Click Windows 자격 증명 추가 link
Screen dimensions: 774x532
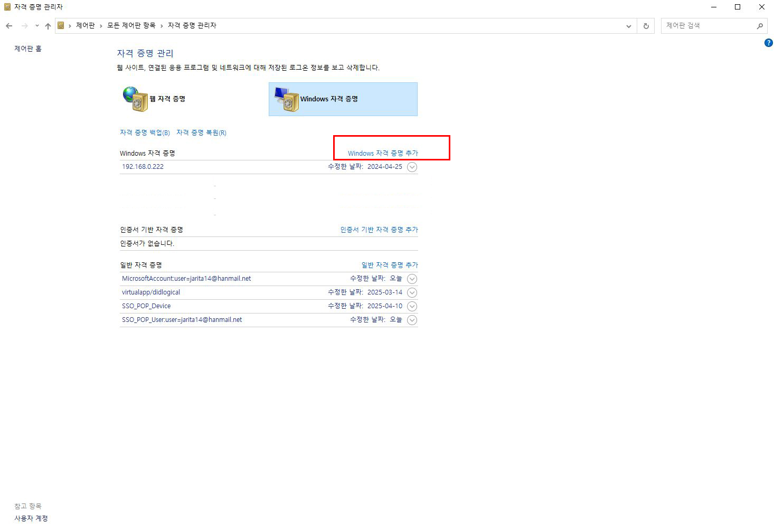click(x=383, y=154)
